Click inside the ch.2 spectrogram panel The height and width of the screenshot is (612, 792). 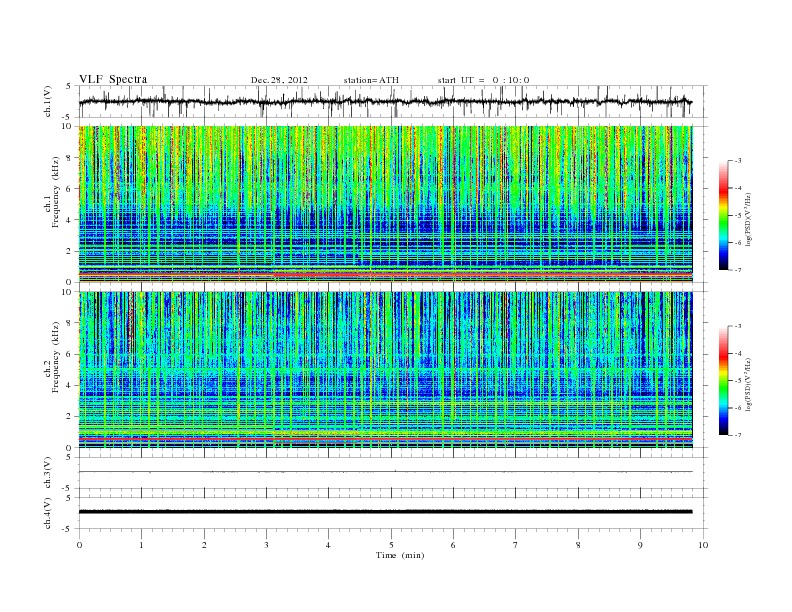[x=385, y=370]
